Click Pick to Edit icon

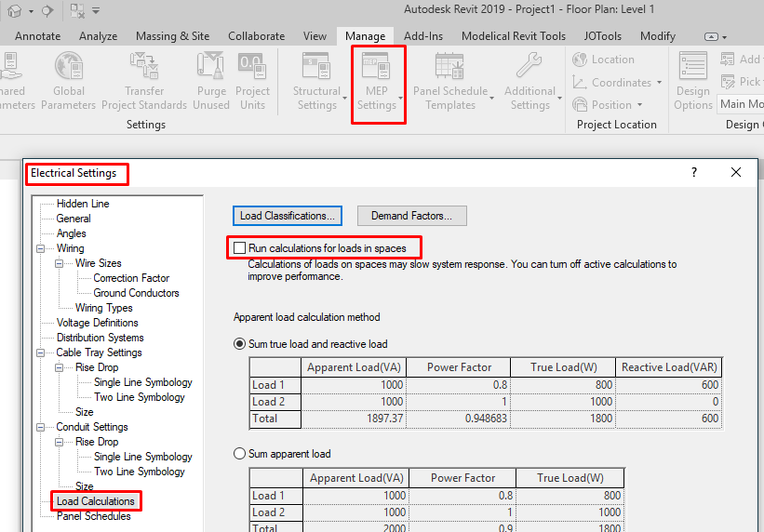[728, 81]
